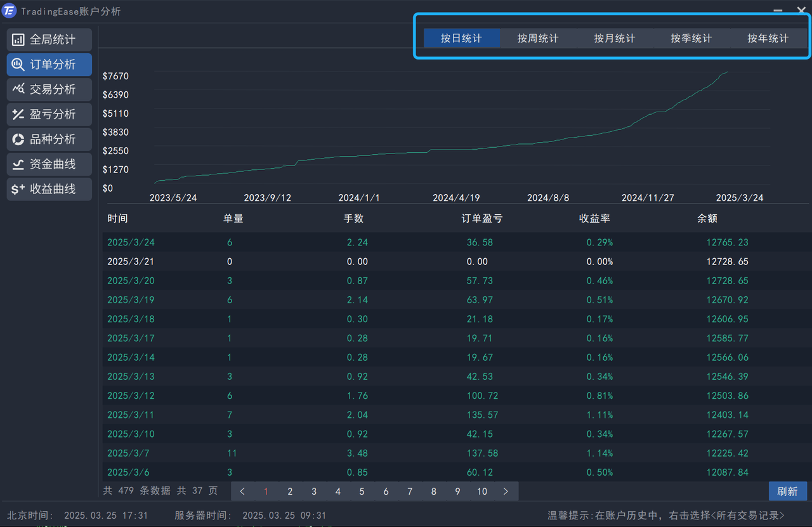Go to previous page arrow
Screen dimensions: 812x527
point(242,491)
